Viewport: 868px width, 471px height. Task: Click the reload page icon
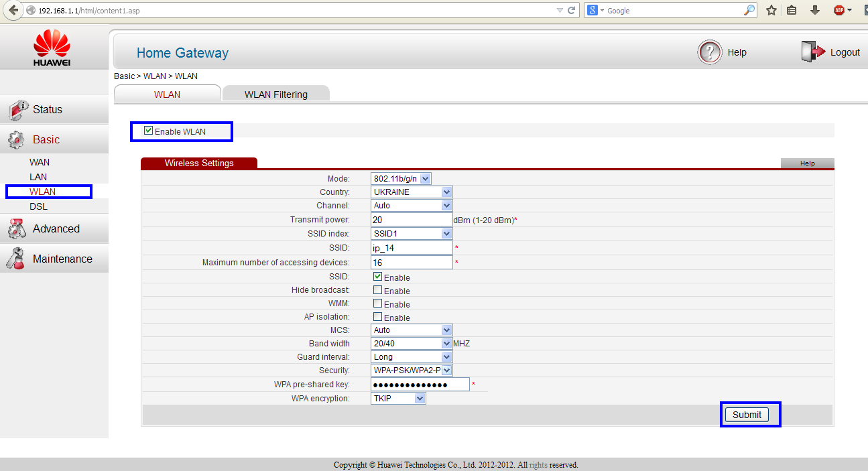coord(572,11)
